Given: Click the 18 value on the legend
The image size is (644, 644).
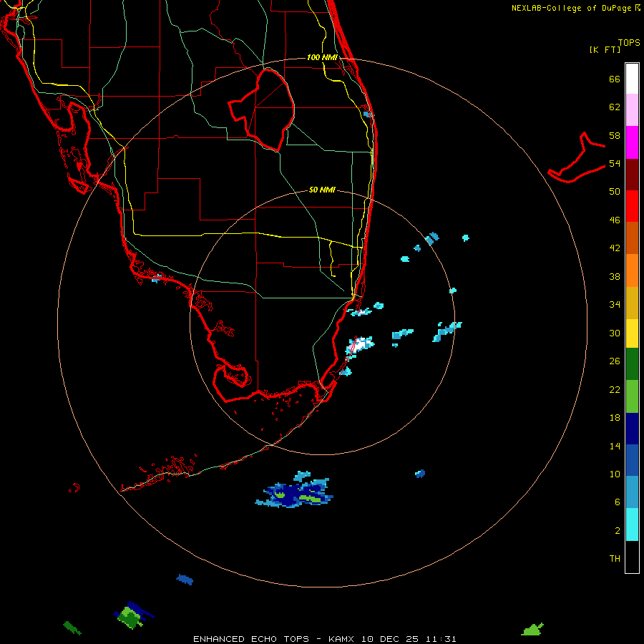Looking at the screenshot, I should [615, 418].
